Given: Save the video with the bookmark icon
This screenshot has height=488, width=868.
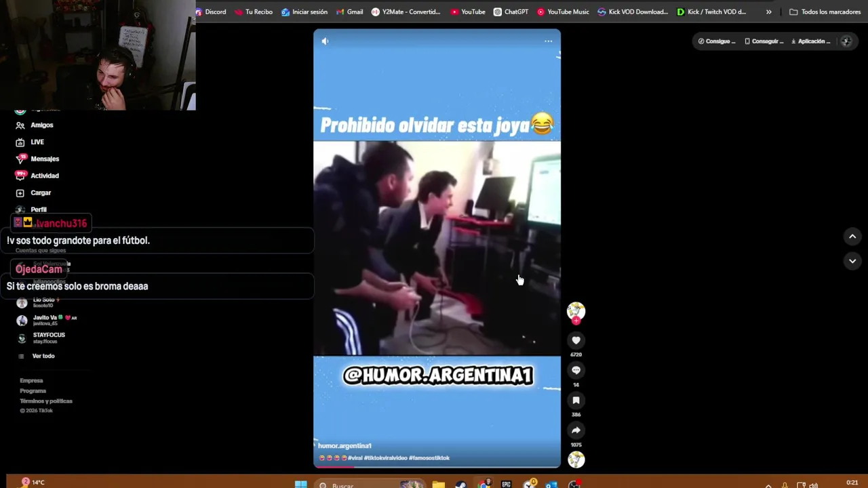Looking at the screenshot, I should 576,400.
